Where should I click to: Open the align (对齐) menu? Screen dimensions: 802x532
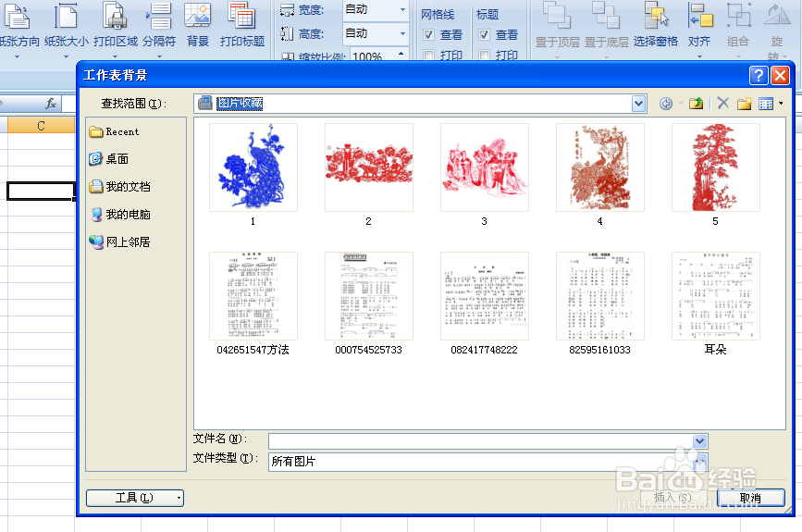pyautogui.click(x=699, y=31)
